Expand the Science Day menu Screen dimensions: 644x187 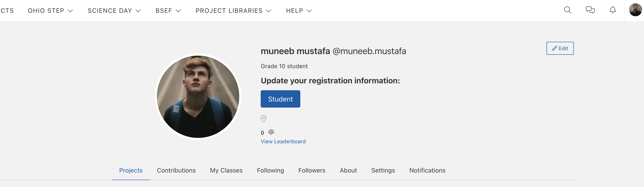pyautogui.click(x=114, y=10)
